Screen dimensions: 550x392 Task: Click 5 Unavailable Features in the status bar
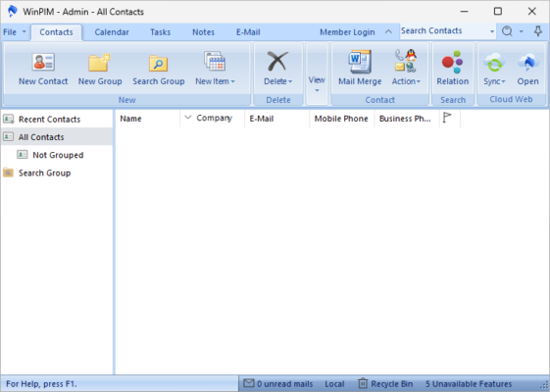(x=469, y=384)
